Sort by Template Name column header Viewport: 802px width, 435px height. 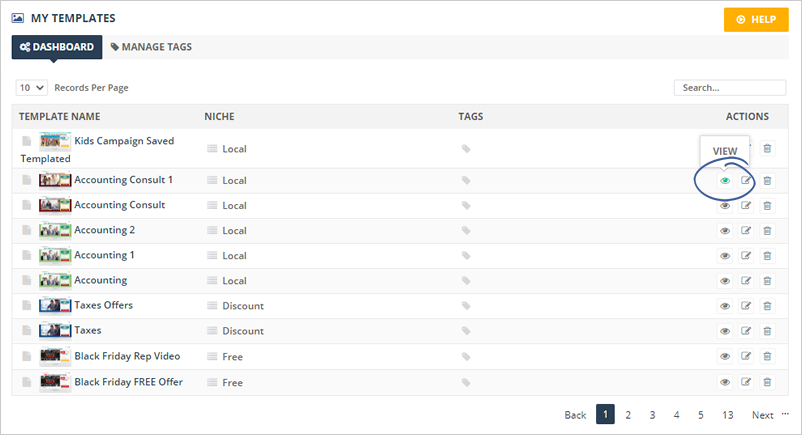(x=60, y=117)
